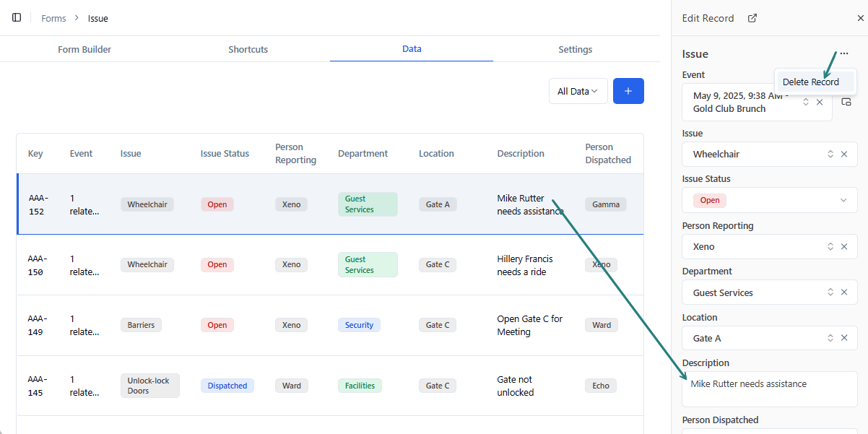Expand the Issue Status dropdown

[843, 200]
